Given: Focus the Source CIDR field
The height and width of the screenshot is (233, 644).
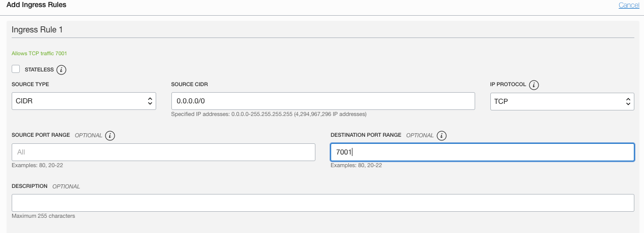Looking at the screenshot, I should click(323, 101).
